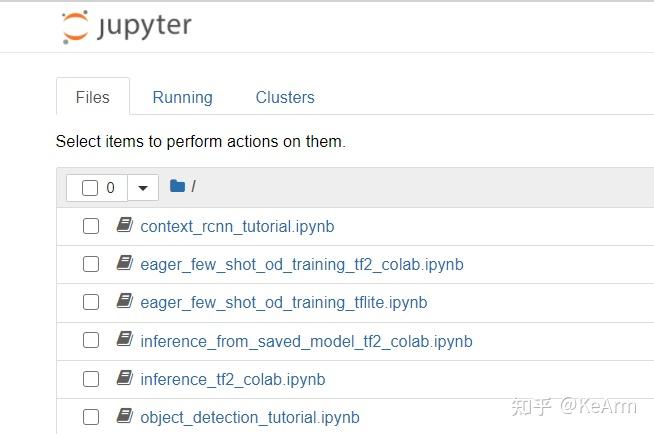The width and height of the screenshot is (654, 434).
Task: Check the context_rcnn_tutorial.ipynb checkbox
Action: pyautogui.click(x=91, y=226)
